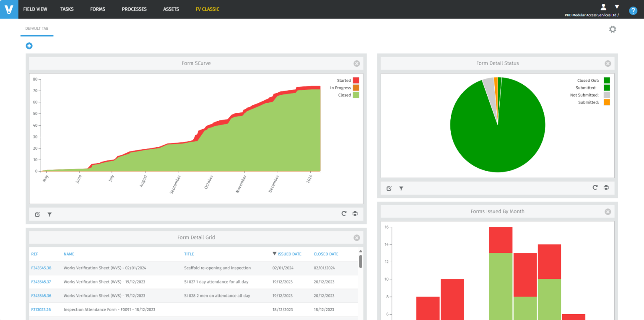Print the Form SCurve chart
Image resolution: width=644 pixels, height=320 pixels.
click(355, 213)
